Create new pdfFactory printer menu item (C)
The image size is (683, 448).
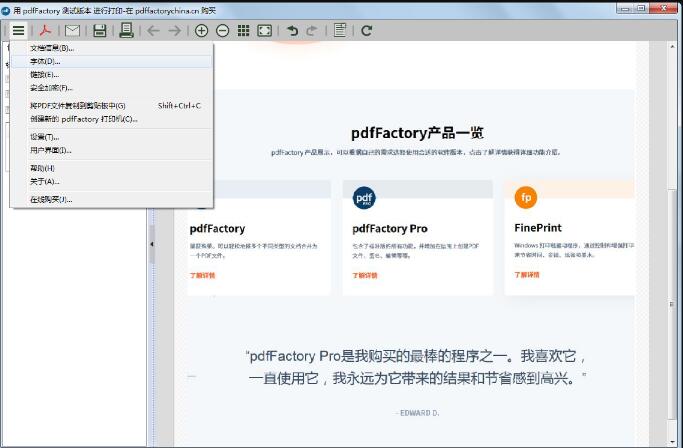(112, 119)
